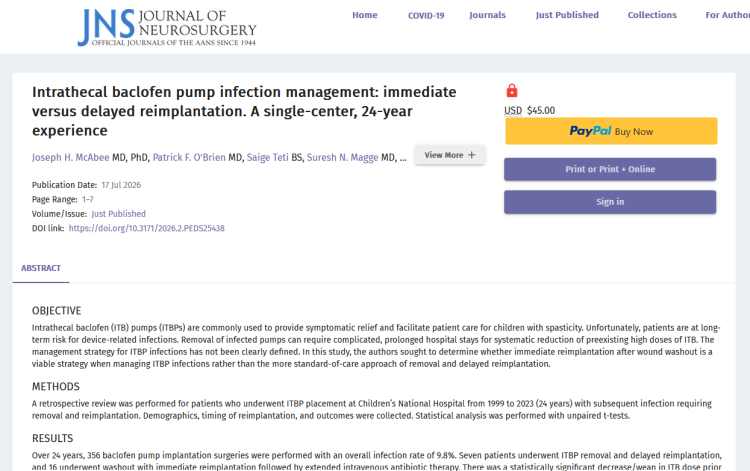Expand author list with View More

450,155
